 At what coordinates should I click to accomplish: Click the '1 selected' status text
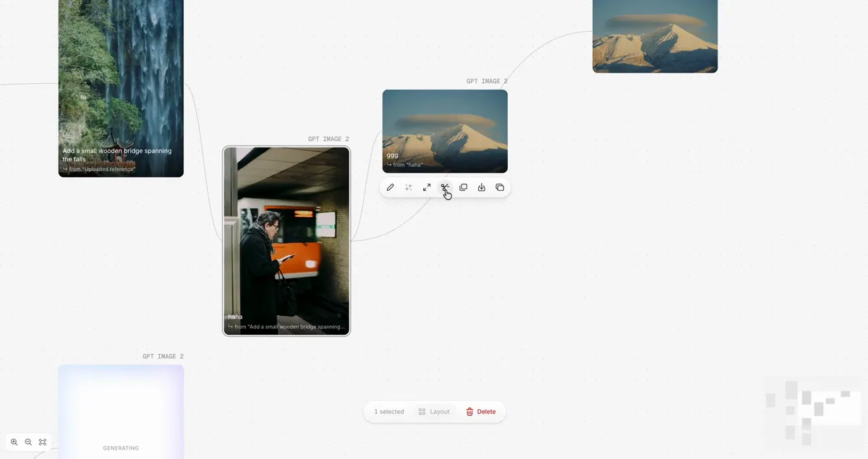click(389, 412)
